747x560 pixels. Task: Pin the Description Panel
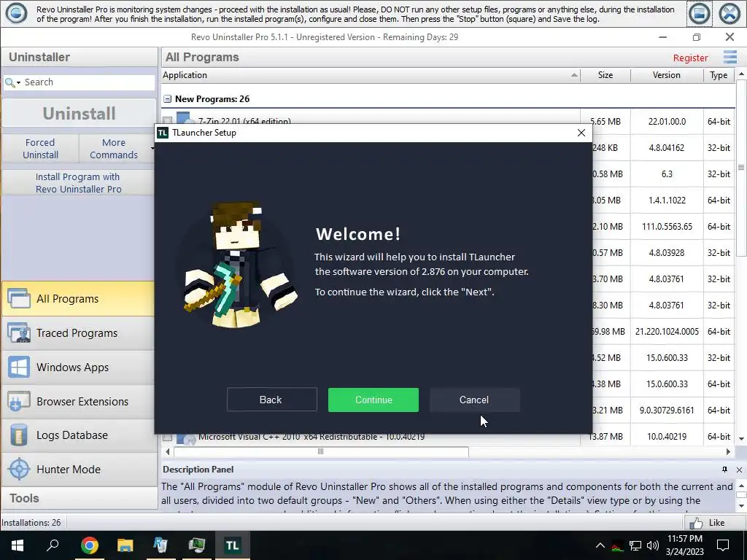724,470
